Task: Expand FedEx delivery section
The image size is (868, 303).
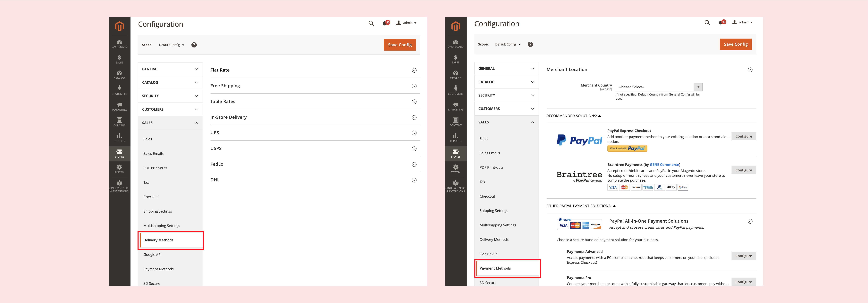Action: (x=315, y=164)
